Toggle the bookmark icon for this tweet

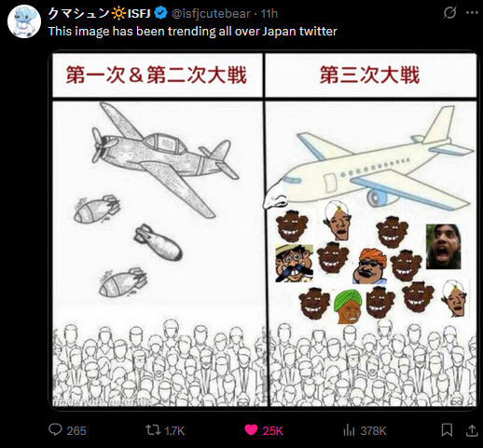(447, 430)
